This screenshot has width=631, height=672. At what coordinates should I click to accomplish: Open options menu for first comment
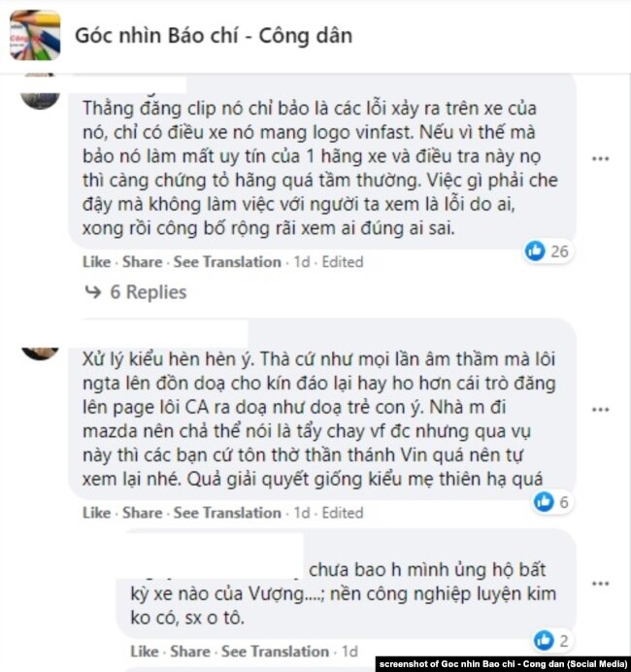coord(600,159)
